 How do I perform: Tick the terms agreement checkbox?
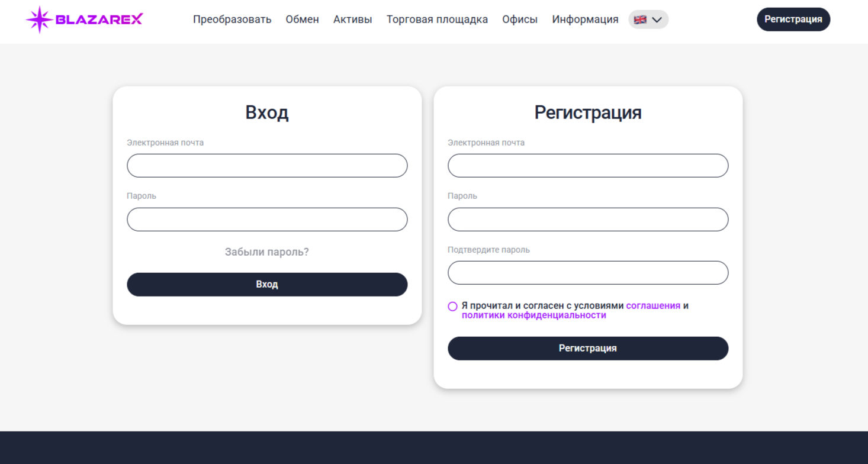point(452,307)
